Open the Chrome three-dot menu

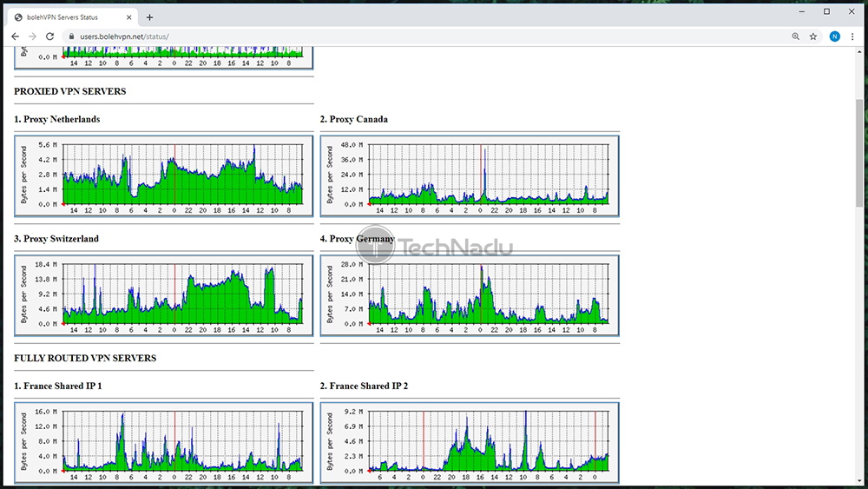click(x=852, y=36)
